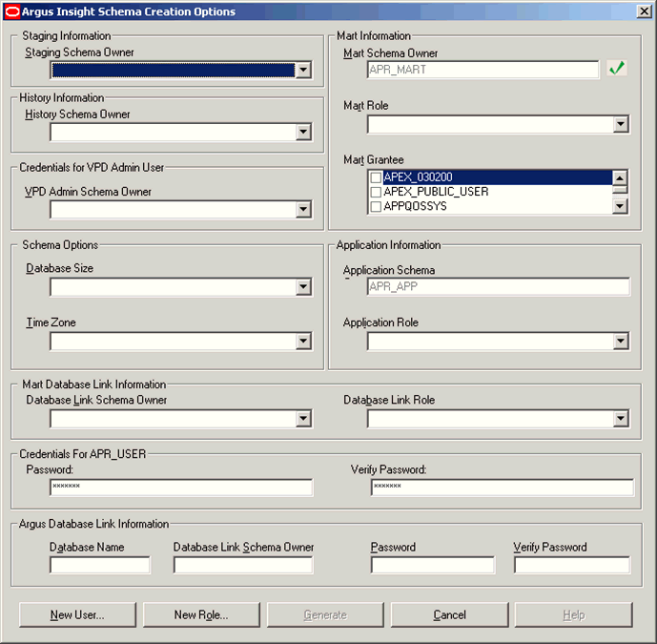657x644 pixels.
Task: Focus the APR_USER Password field
Action: [181, 488]
